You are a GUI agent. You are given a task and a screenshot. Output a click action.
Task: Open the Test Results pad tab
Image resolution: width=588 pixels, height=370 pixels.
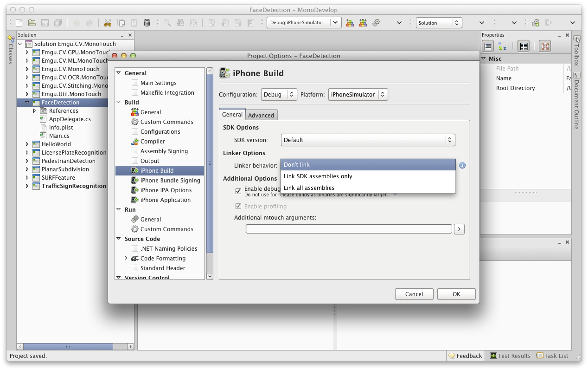pyautogui.click(x=510, y=356)
